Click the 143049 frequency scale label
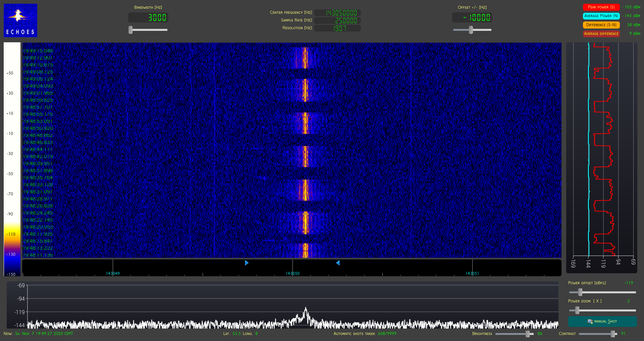Screen dimensions: 644x341 [113, 274]
